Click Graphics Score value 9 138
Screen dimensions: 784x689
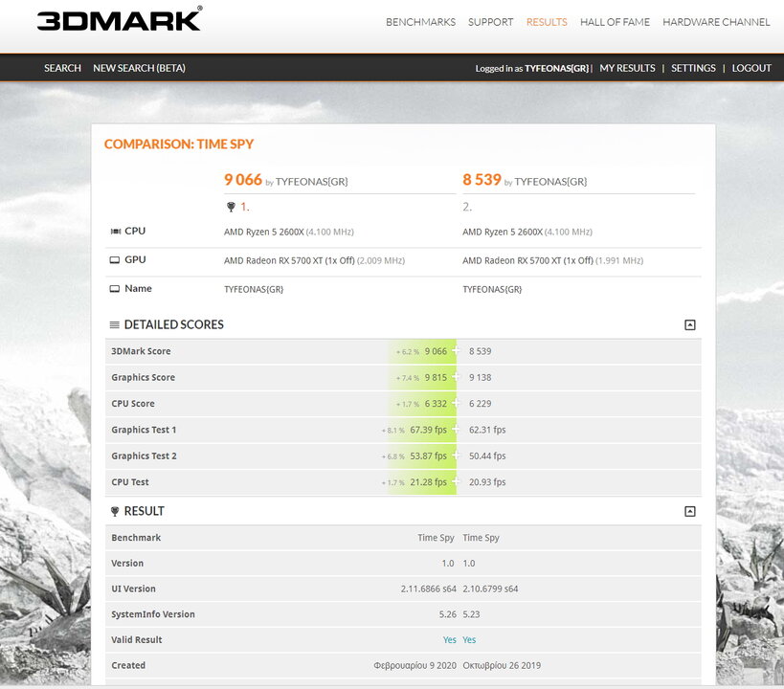pos(480,377)
